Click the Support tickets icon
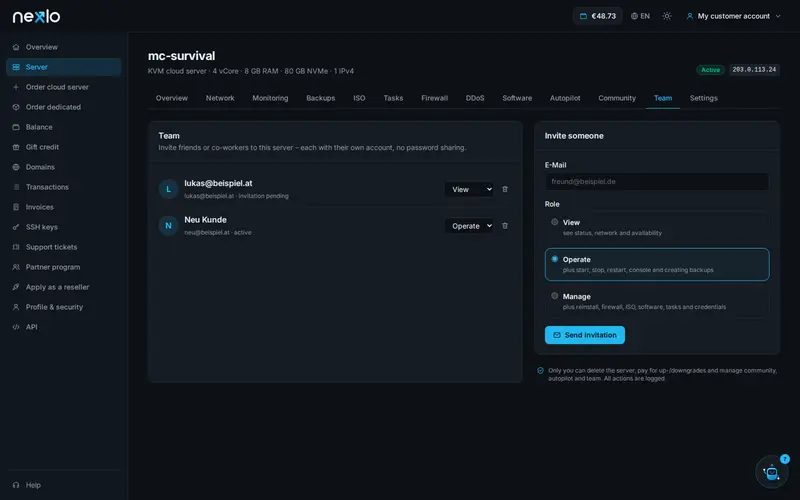This screenshot has height=500, width=800. point(16,247)
